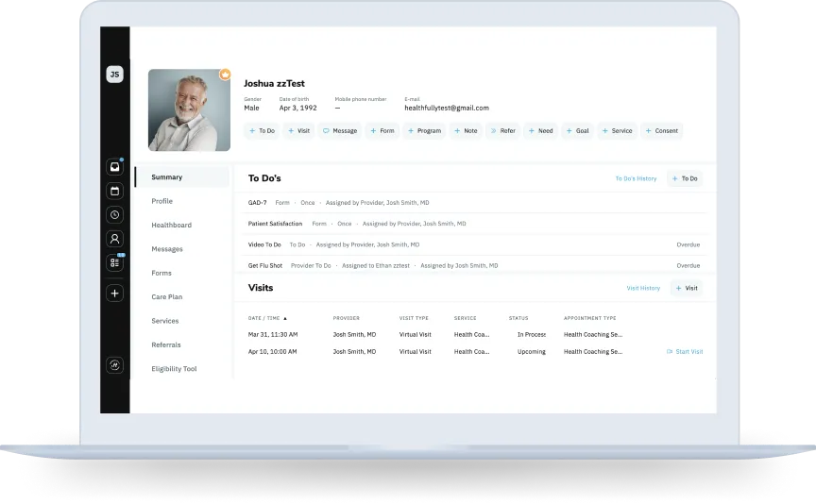Add a To Do from header actions
The width and height of the screenshot is (816, 504).
tap(262, 131)
